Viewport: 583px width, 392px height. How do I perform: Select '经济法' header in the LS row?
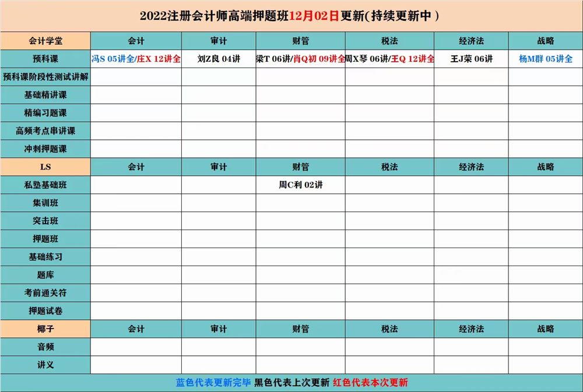point(471,167)
